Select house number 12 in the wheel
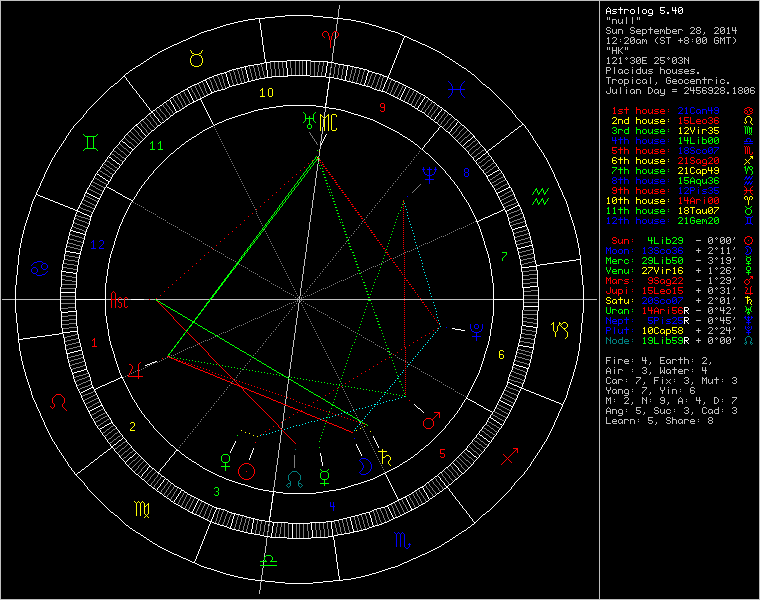The height and width of the screenshot is (600, 760). point(97,244)
